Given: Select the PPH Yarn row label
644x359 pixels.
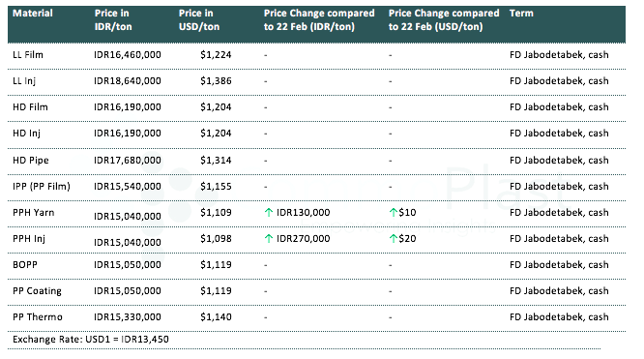Looking at the screenshot, I should (33, 213).
